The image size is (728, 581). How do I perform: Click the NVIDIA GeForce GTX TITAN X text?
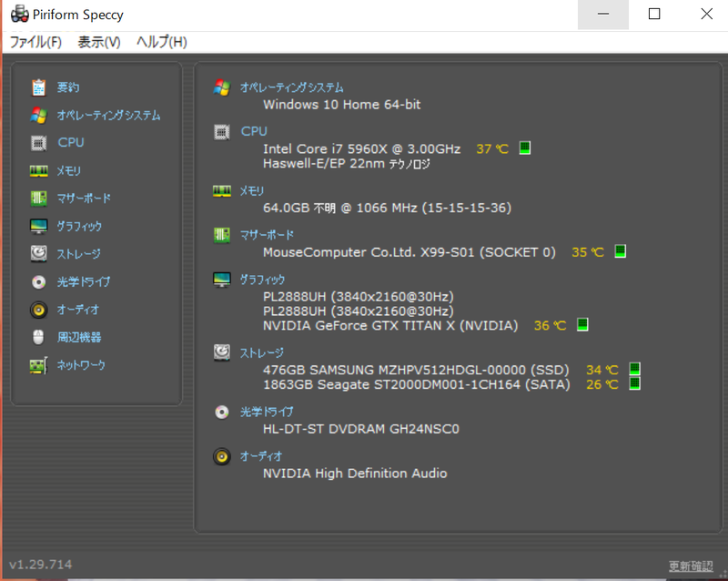(390, 325)
